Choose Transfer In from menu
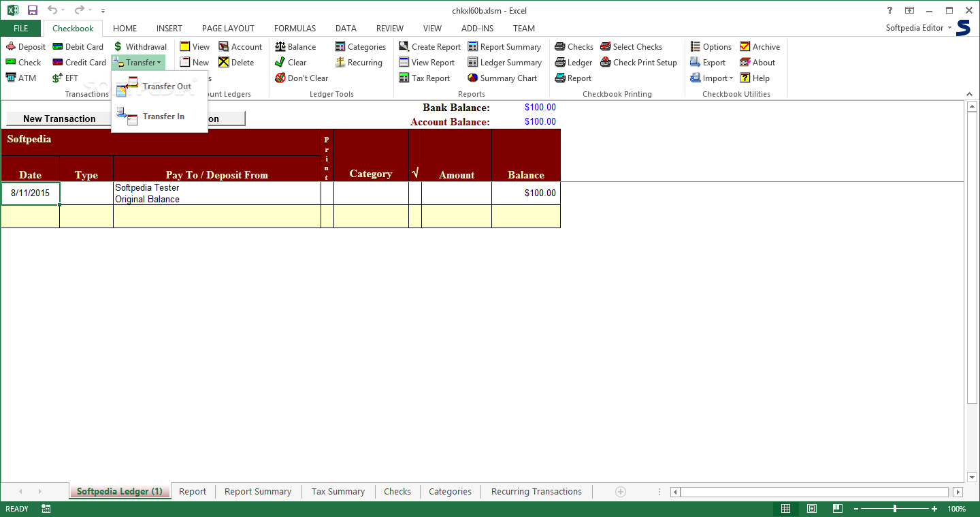980x517 pixels. 159,116
